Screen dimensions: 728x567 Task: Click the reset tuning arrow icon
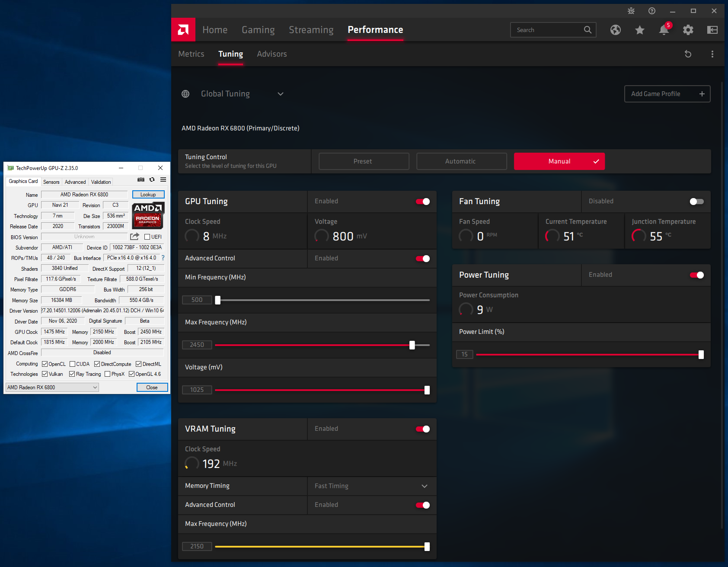(x=688, y=54)
